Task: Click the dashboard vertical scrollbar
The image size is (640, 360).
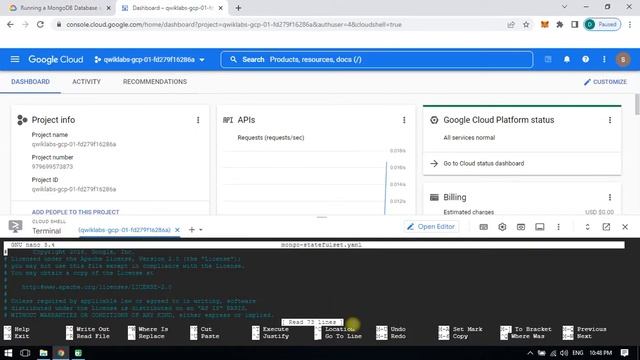Action: 637,104
